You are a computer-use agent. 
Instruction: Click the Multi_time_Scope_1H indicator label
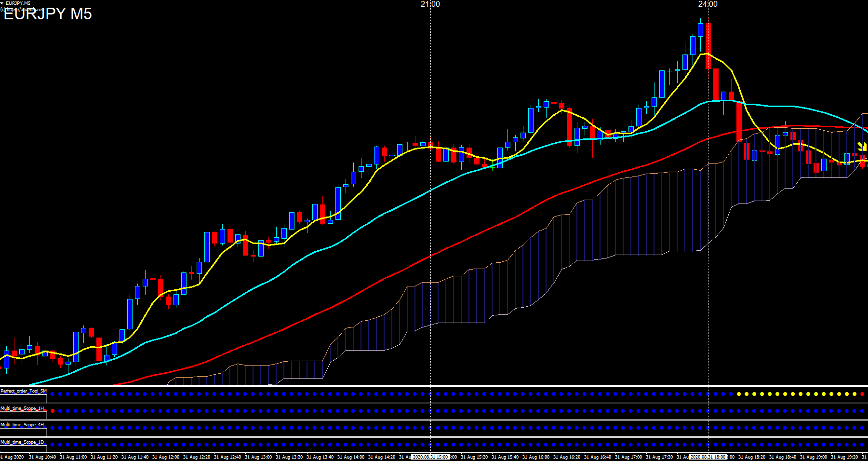[x=22, y=408]
